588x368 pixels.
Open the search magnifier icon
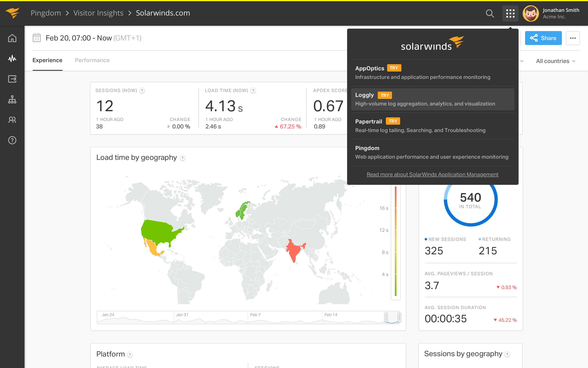click(x=490, y=13)
